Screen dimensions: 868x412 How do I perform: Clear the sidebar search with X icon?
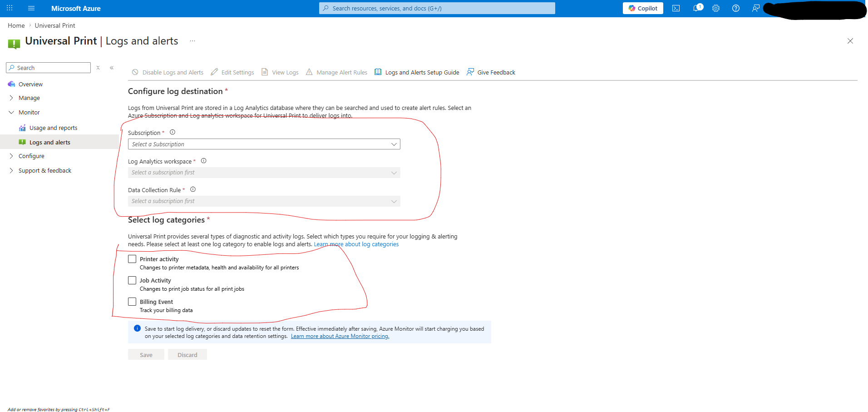(98, 68)
